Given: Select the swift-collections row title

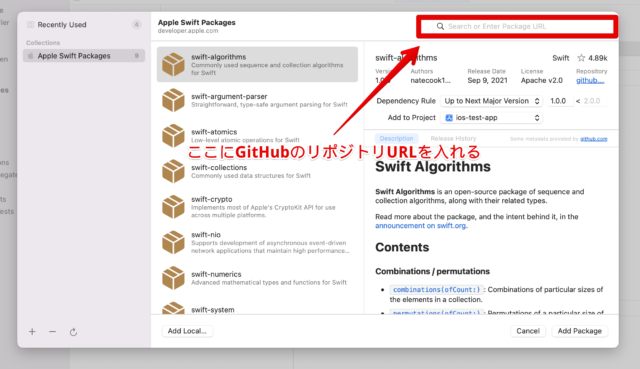Looking at the screenshot, I should 219,167.
